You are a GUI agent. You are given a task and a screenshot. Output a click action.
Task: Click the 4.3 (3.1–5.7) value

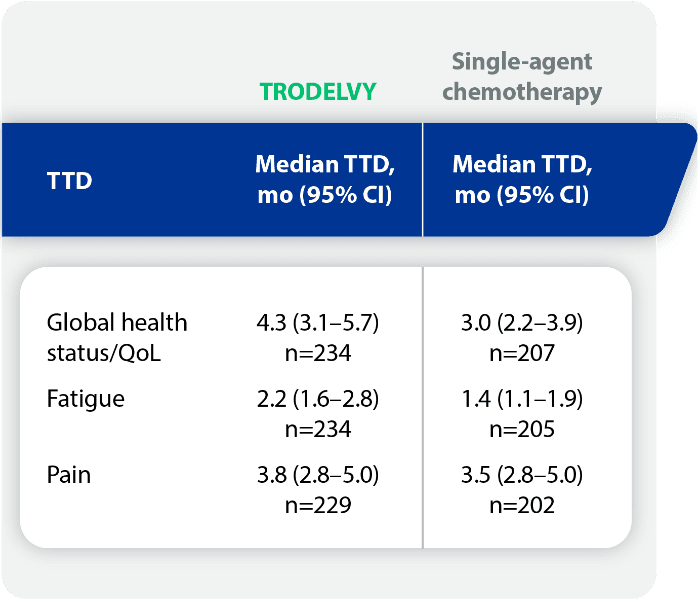pos(318,323)
